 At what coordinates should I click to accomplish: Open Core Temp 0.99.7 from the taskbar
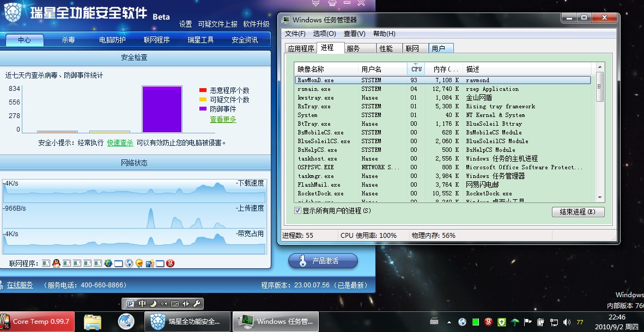(38, 322)
